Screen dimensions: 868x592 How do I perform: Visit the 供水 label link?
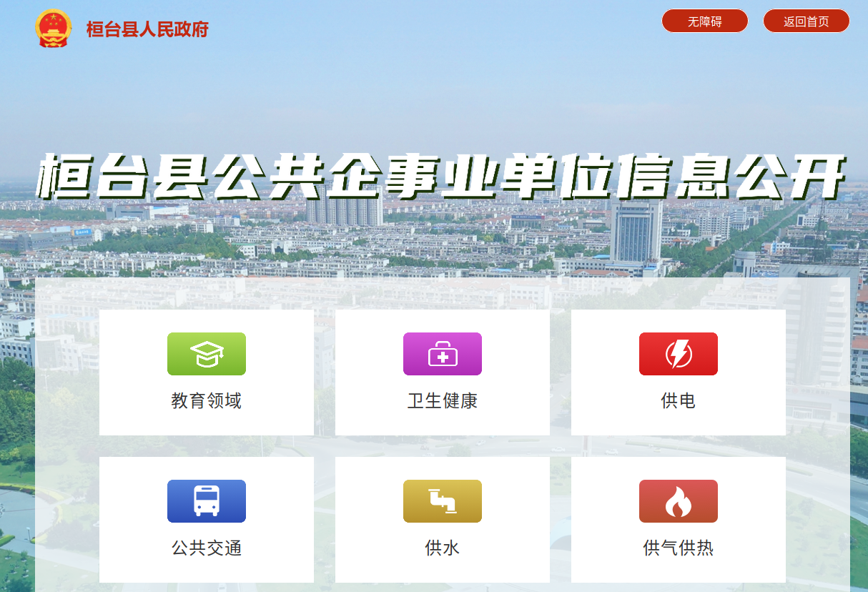[443, 548]
